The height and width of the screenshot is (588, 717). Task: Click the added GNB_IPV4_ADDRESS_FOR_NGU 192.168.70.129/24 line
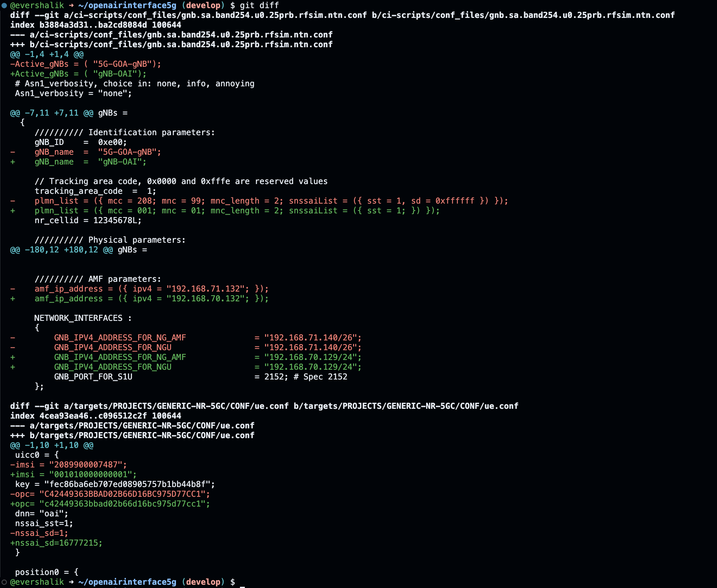tap(186, 367)
